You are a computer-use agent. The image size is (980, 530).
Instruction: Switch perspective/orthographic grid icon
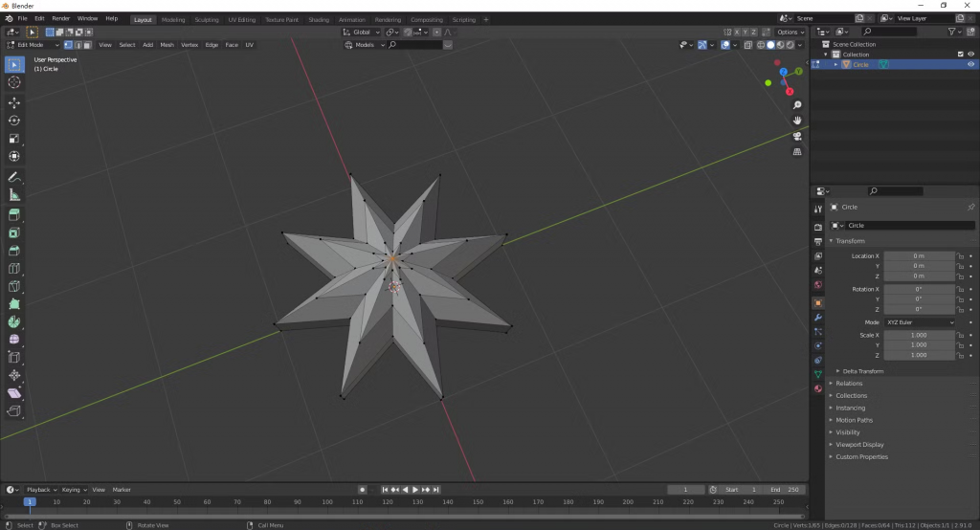click(x=797, y=152)
